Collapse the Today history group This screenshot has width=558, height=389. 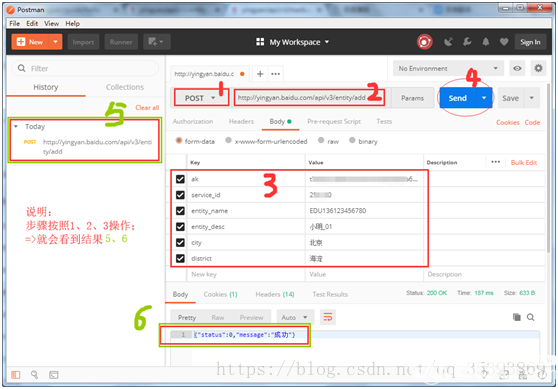[x=16, y=126]
